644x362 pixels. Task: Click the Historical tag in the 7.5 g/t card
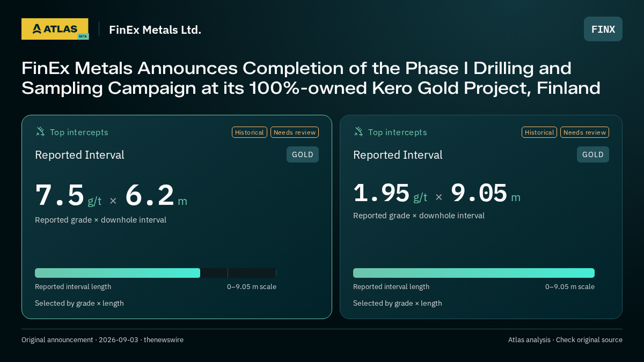point(250,132)
